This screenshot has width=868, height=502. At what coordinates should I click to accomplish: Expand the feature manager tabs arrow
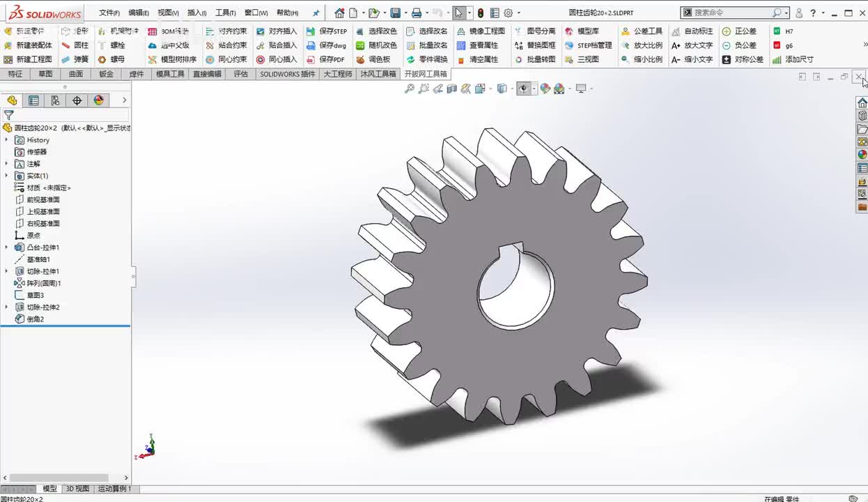[x=125, y=100]
